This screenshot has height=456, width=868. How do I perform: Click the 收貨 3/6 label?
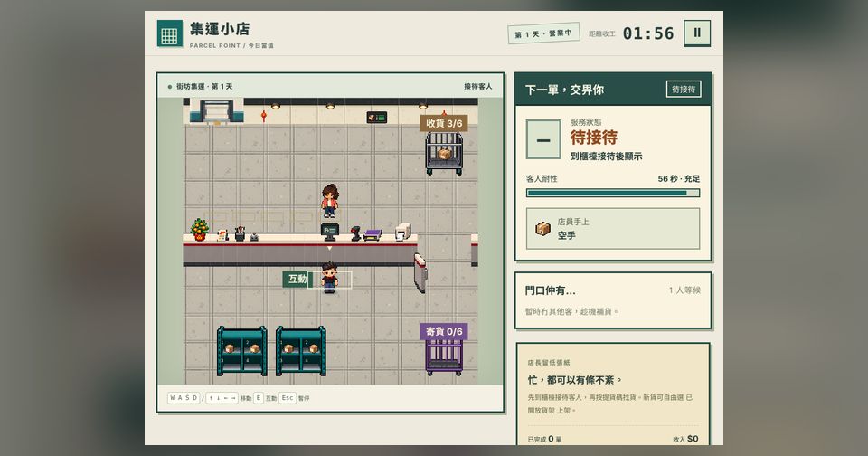(444, 123)
